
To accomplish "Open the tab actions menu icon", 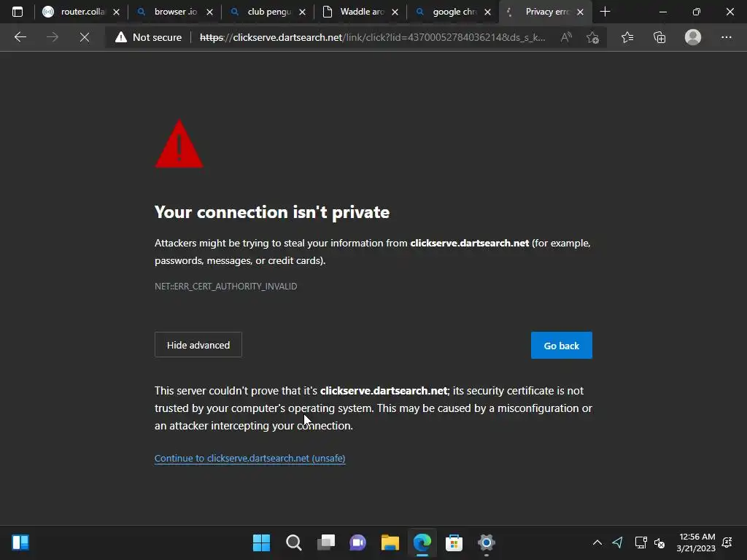I will pos(18,12).
